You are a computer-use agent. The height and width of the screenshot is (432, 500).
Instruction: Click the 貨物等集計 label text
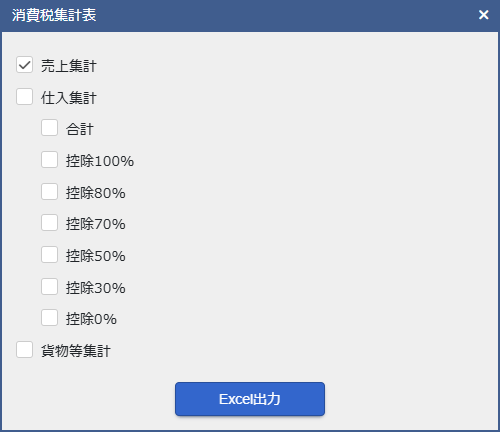[x=76, y=351]
